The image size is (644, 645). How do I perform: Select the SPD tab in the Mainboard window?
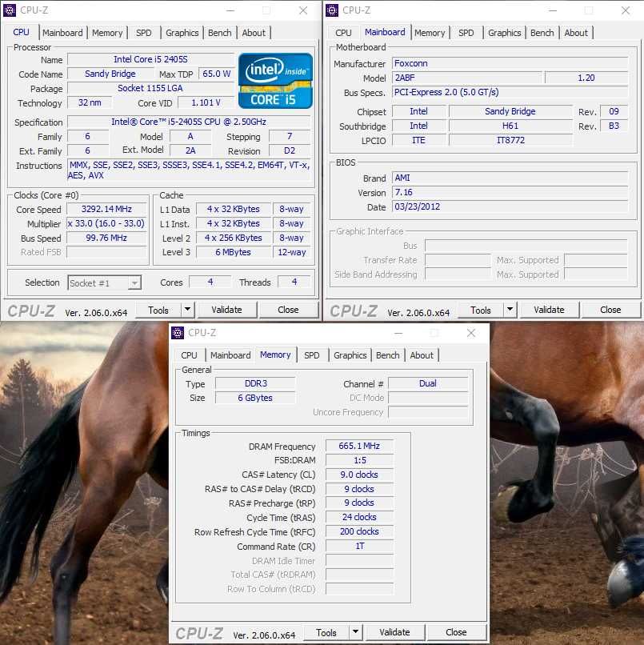point(466,33)
